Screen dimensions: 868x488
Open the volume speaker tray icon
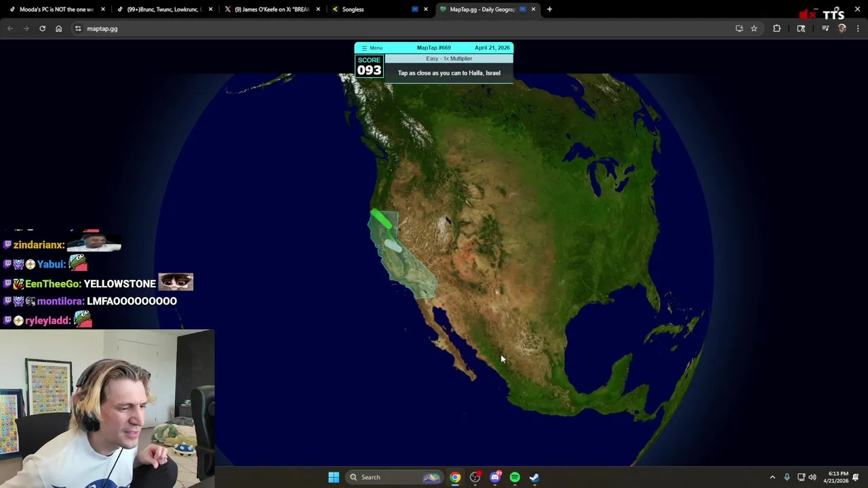812,477
